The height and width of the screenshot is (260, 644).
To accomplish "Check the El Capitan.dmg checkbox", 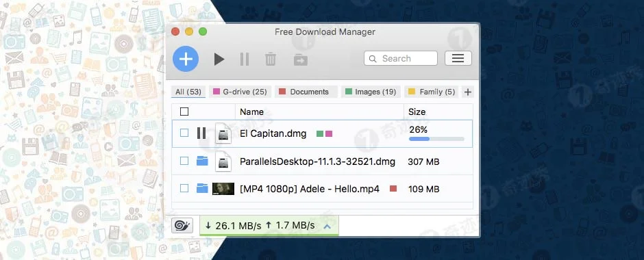I will point(184,133).
